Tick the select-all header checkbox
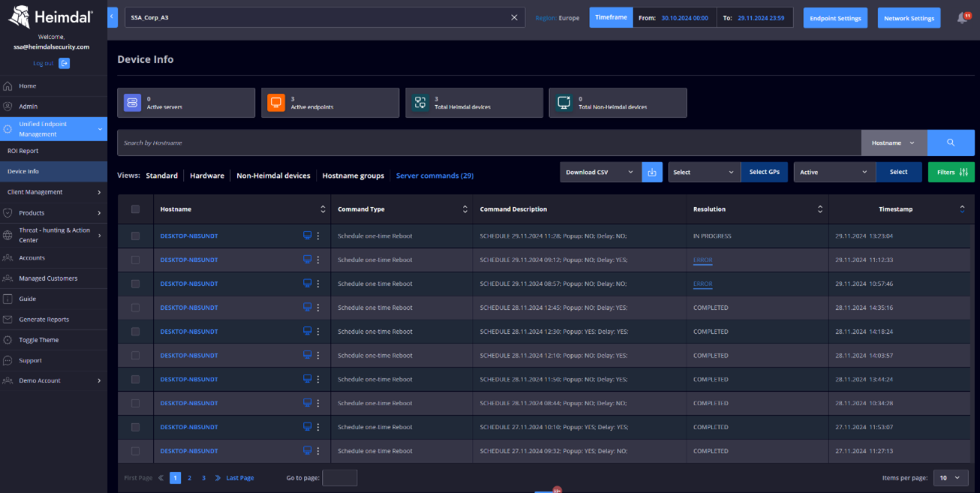This screenshot has width=980, height=493. pos(135,209)
